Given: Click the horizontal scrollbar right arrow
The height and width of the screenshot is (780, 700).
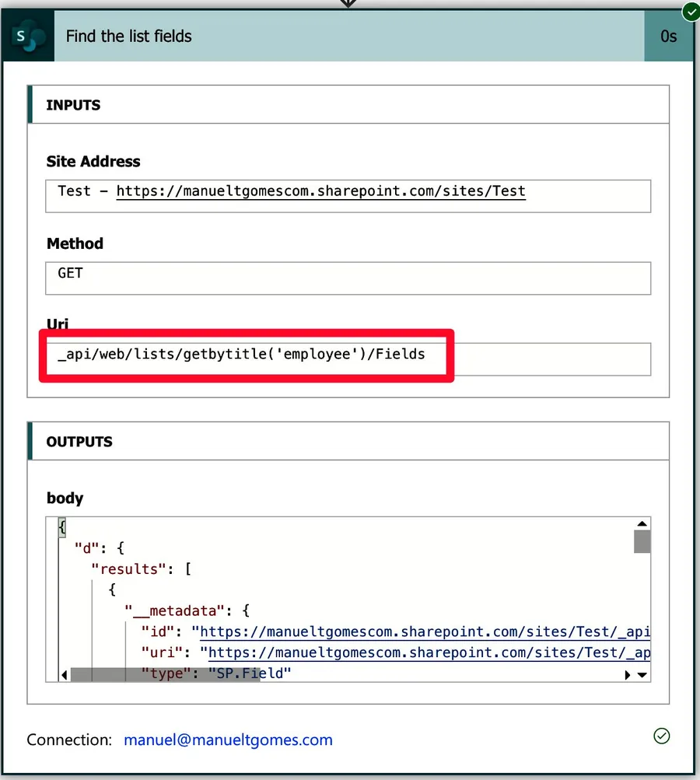Looking at the screenshot, I should (628, 675).
